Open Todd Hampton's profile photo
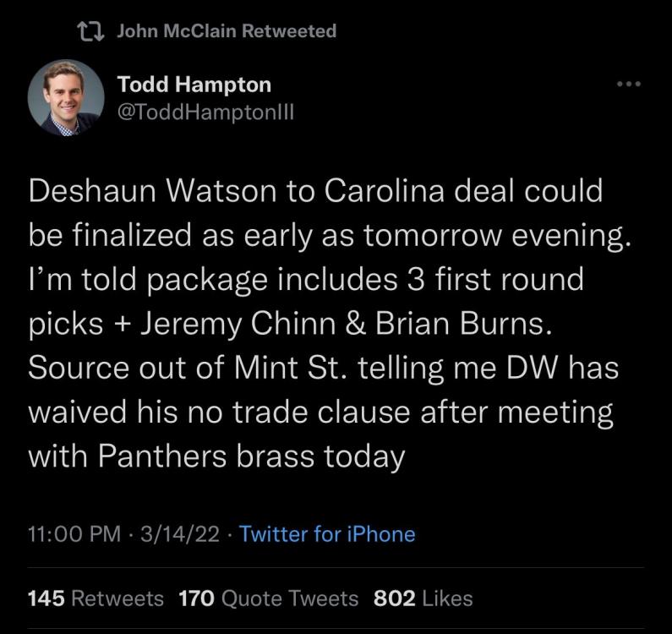Image resolution: width=672 pixels, height=634 pixels. click(65, 97)
